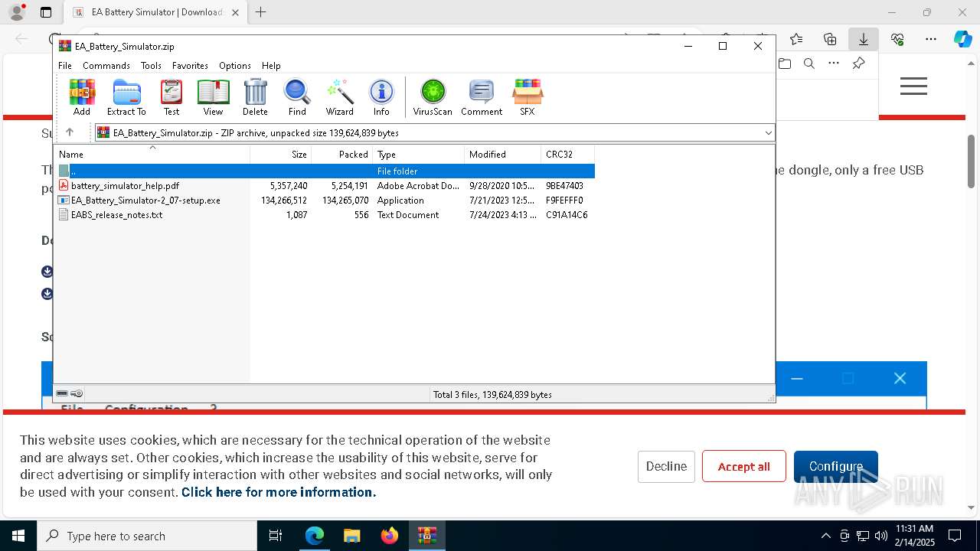Screen dimensions: 980x551
Task: Open the Help menu
Action: tap(271, 66)
